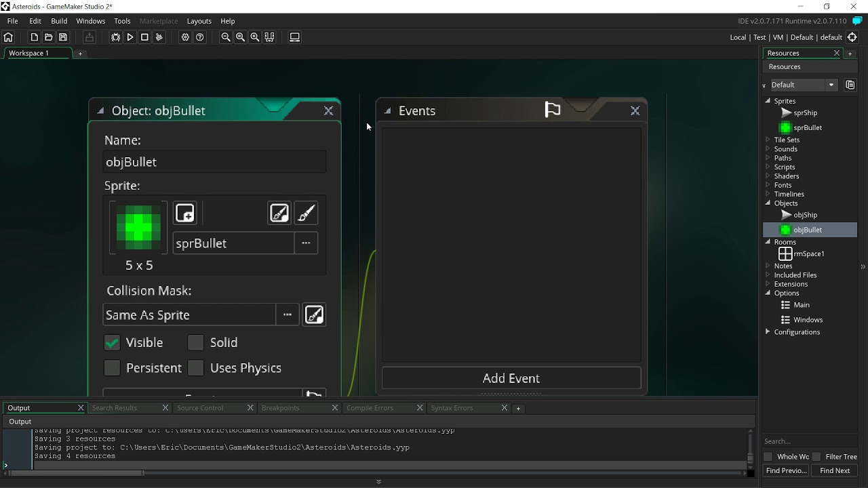868x488 pixels.
Task: Expand the Configurations folder
Action: 768,331
